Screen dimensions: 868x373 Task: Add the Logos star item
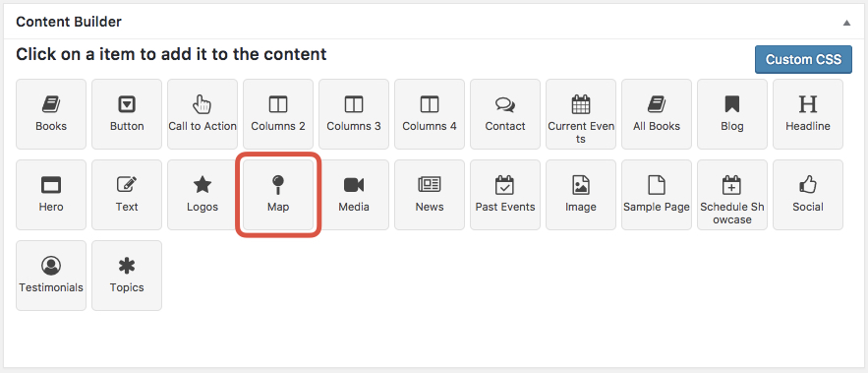(203, 195)
